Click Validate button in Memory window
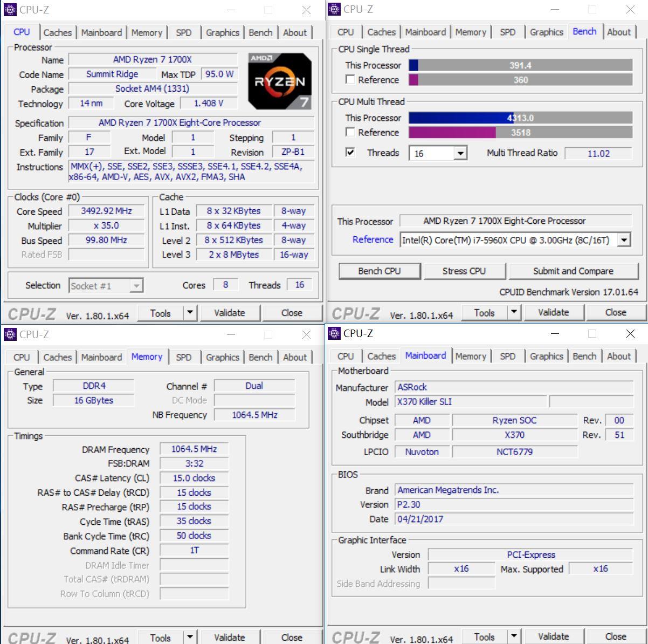This screenshot has height=644, width=648. [230, 638]
